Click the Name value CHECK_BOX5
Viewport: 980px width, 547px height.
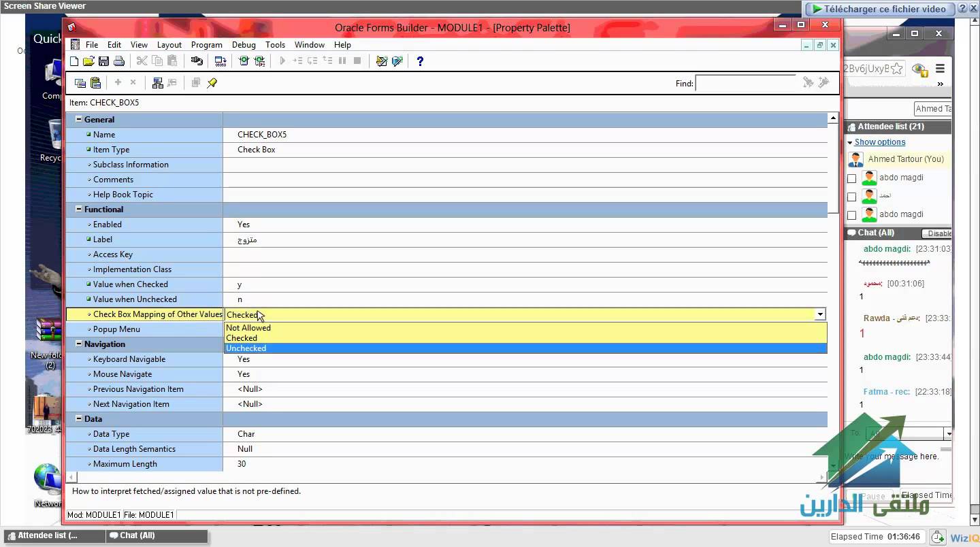(262, 135)
